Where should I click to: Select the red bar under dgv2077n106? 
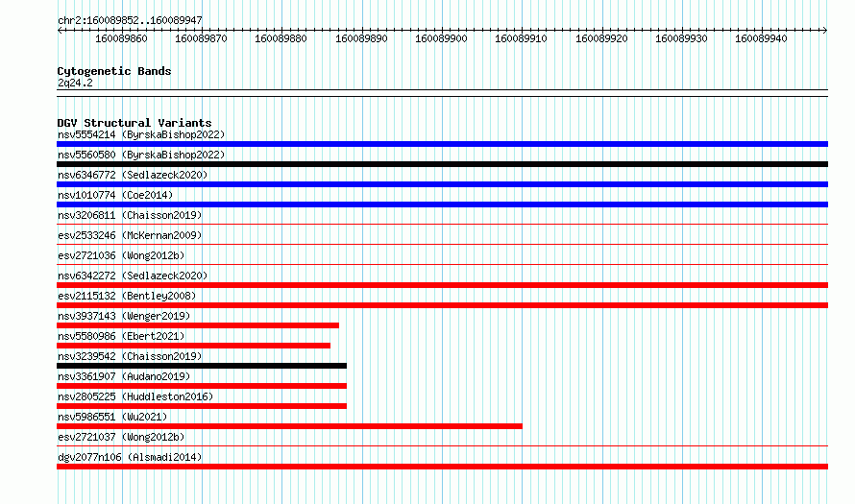442,467
